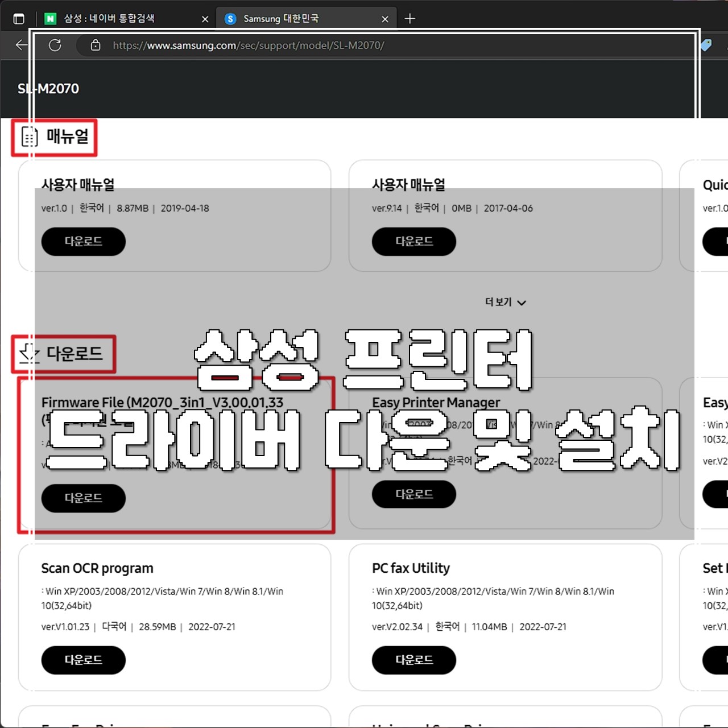The height and width of the screenshot is (728, 728).
Task: Select the Samsung 대한민국 tab
Action: (306, 19)
